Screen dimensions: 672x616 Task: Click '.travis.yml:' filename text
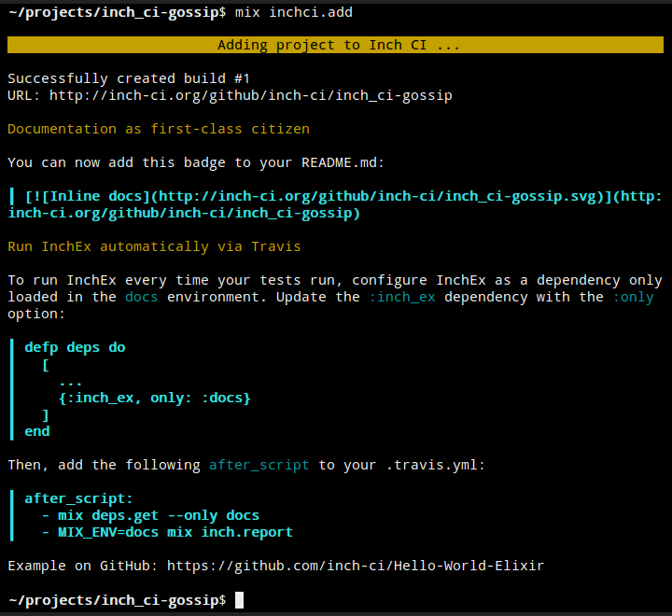tap(436, 465)
